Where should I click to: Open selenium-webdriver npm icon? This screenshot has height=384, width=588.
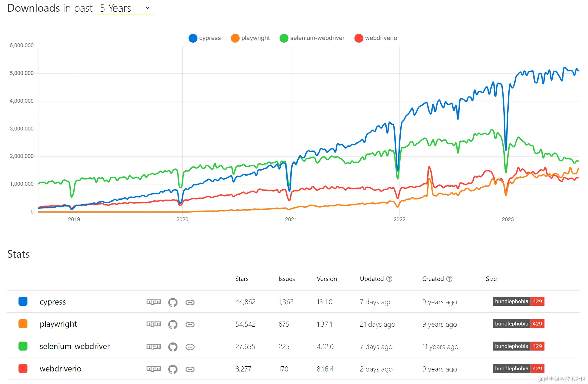(154, 346)
